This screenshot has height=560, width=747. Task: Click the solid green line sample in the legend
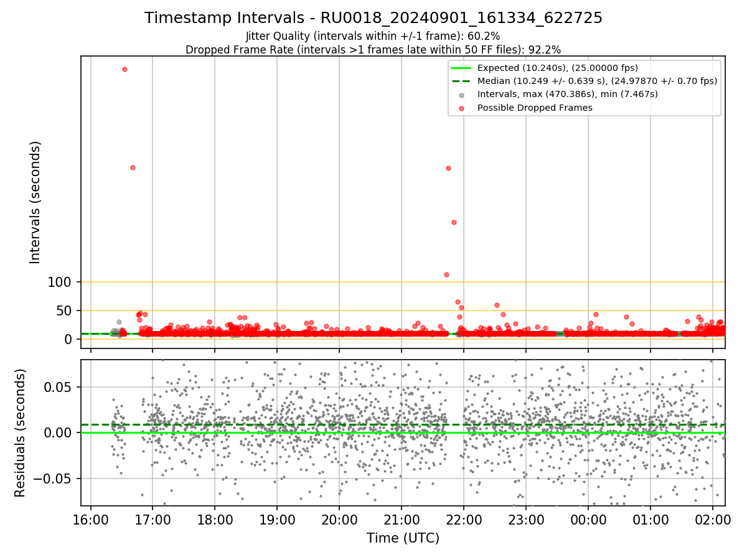tap(461, 68)
